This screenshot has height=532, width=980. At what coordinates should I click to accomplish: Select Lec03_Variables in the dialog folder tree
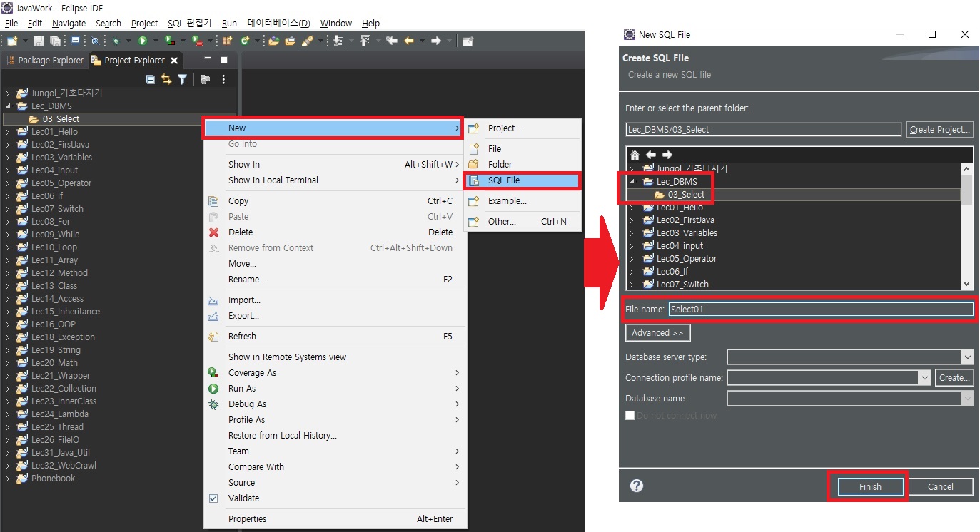(x=687, y=233)
